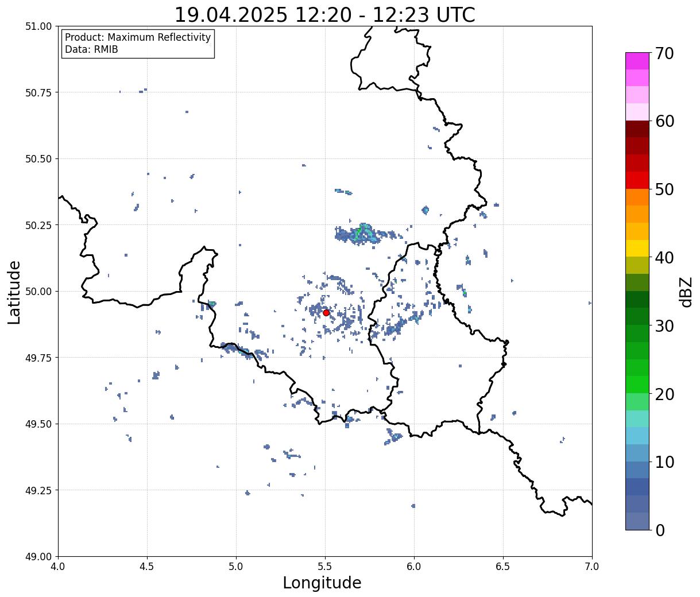Click the longitude tick label "4.0"

coord(58,566)
